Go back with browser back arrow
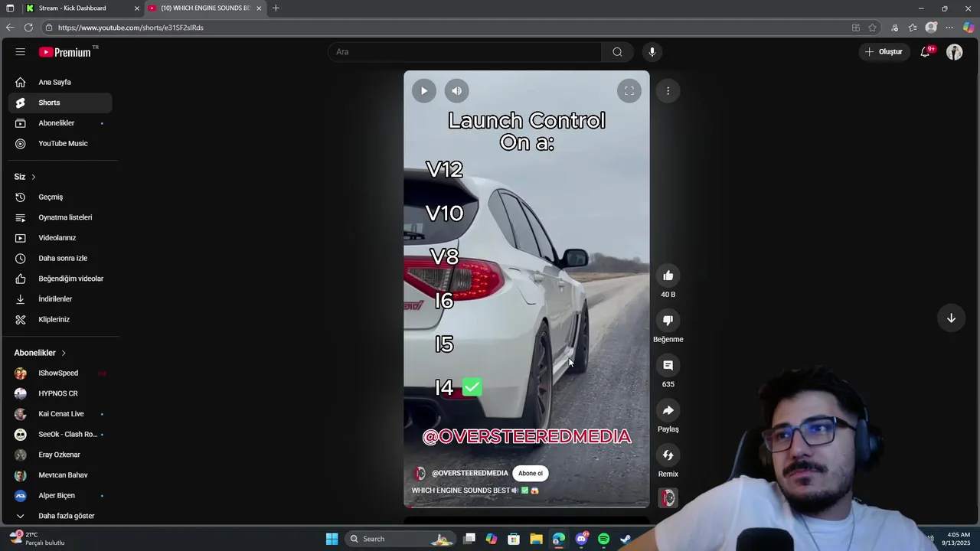The width and height of the screenshot is (980, 551). 10,28
